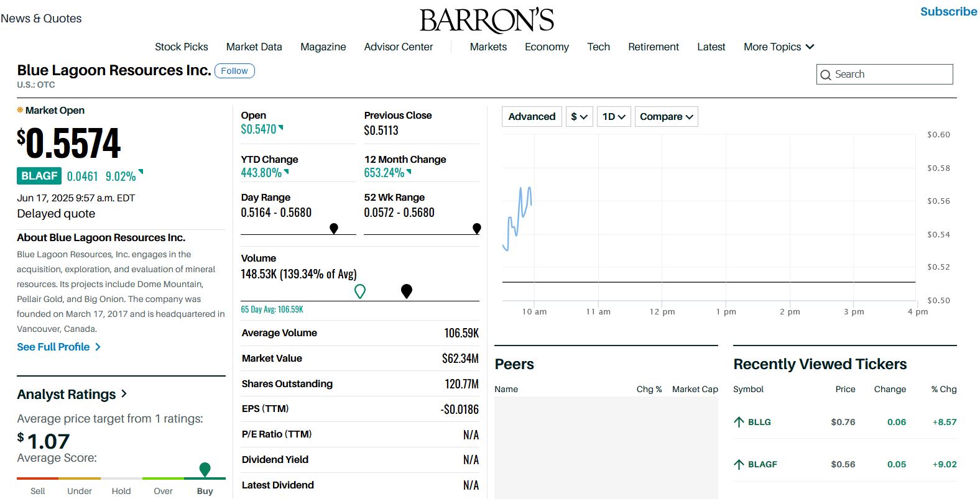Open the Market Data menu
This screenshot has width=980, height=499.
click(x=254, y=47)
